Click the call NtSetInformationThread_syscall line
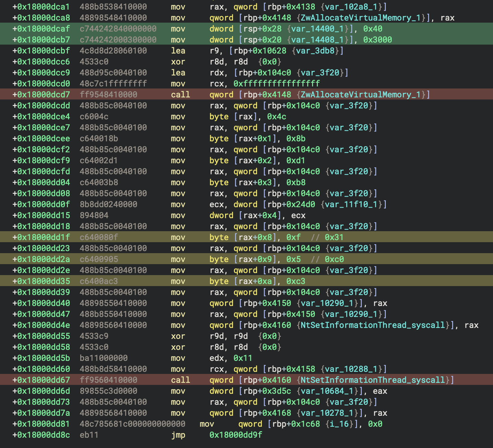This screenshot has height=448, width=493. [246, 380]
